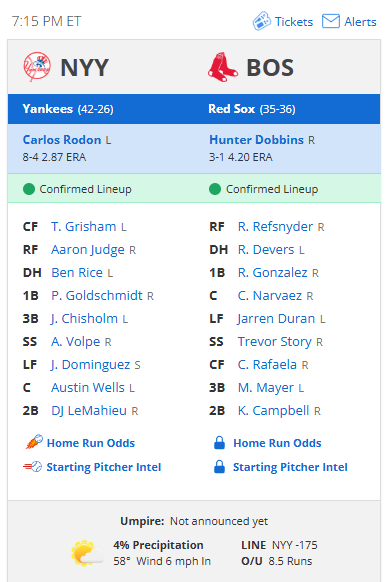Open Yankees Home Run Odds link
Viewport: 387px width, 582px height.
tap(91, 443)
